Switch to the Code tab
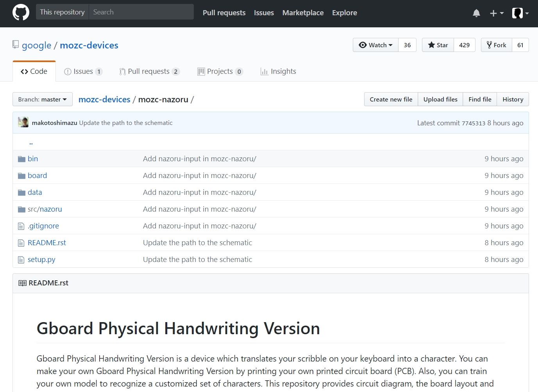Image resolution: width=538 pixels, height=392 pixels. pyautogui.click(x=34, y=71)
